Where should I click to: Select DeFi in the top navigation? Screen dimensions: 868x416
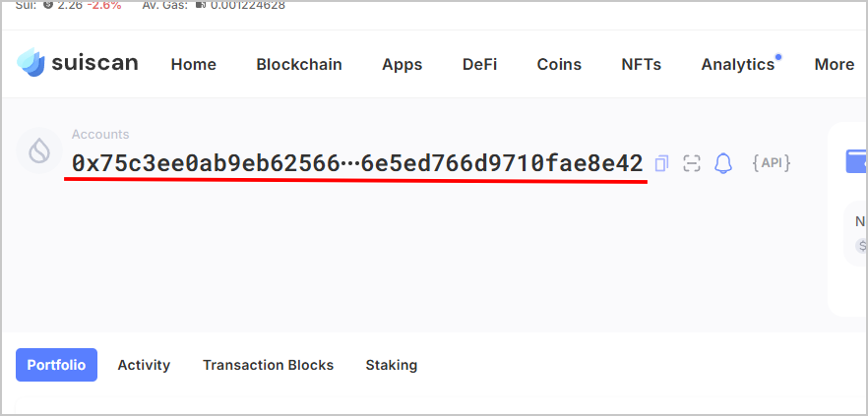click(479, 64)
